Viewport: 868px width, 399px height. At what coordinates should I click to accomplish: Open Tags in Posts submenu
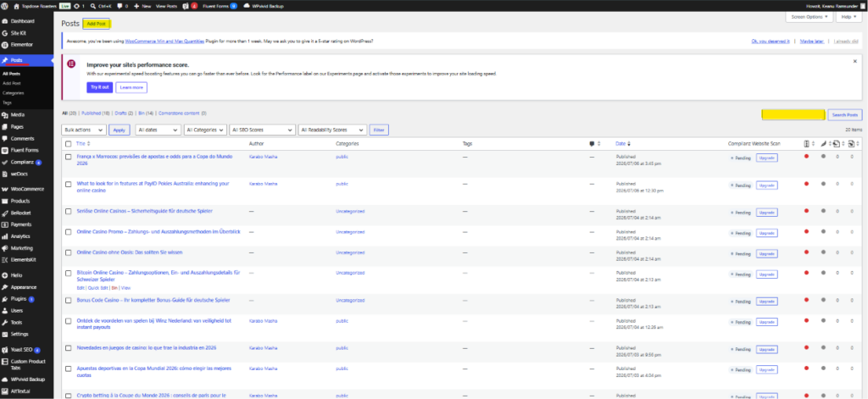7,103
